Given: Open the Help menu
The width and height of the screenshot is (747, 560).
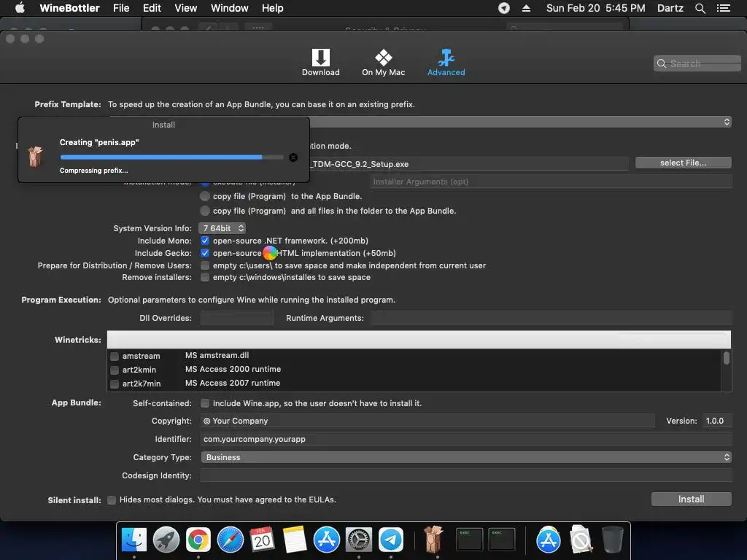Looking at the screenshot, I should click(273, 8).
